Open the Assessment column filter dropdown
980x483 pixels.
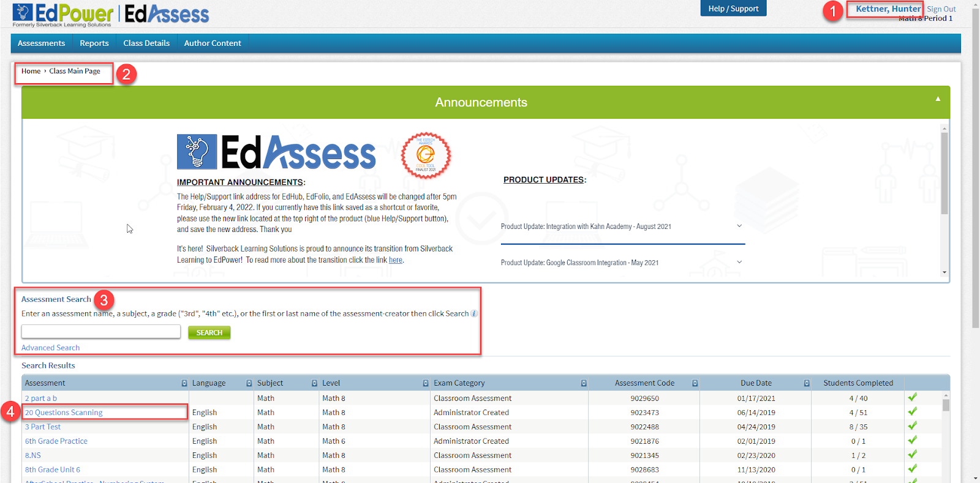184,383
